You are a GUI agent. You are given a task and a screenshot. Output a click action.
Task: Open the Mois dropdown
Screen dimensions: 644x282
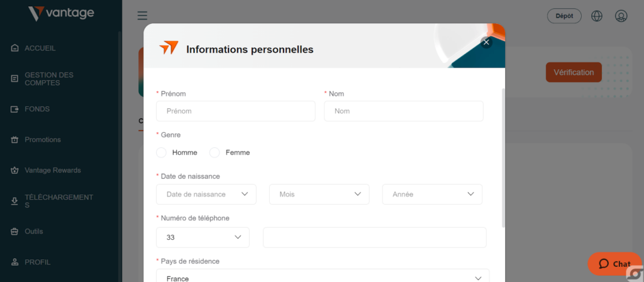[x=319, y=195]
